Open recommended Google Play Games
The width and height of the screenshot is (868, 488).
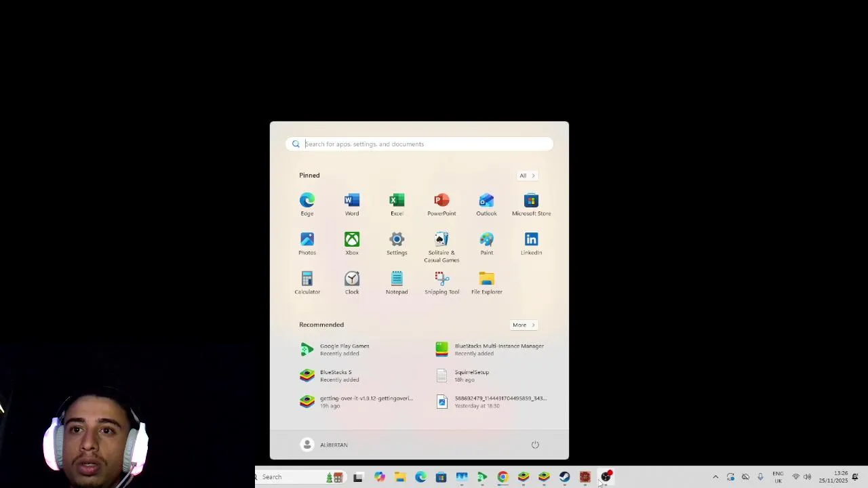tap(336, 349)
